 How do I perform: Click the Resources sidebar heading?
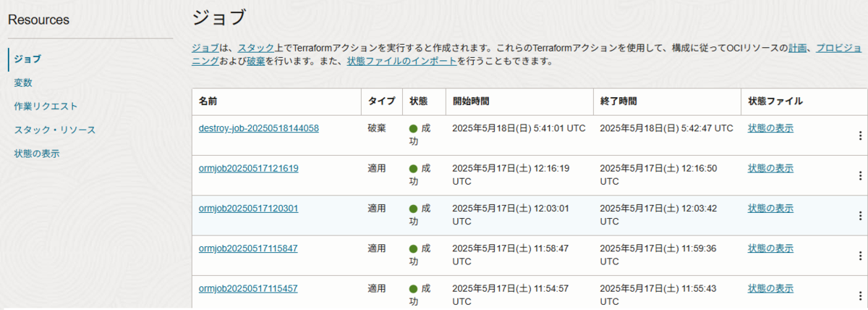click(39, 20)
